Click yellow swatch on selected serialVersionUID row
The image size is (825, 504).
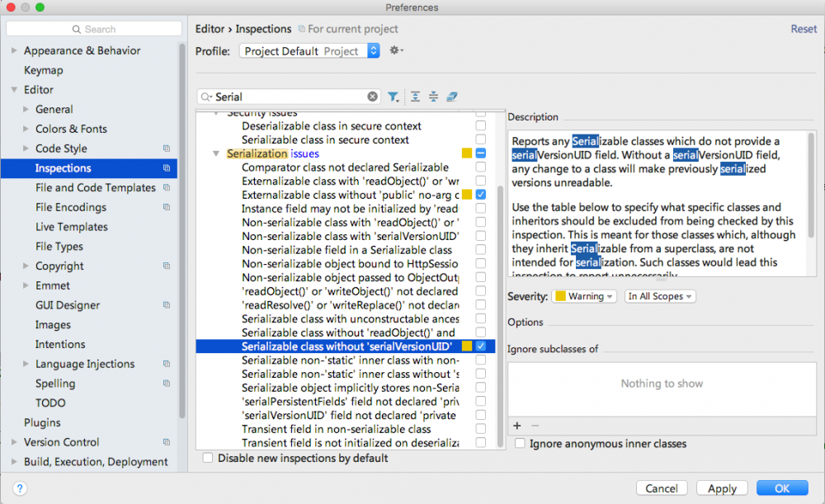(x=467, y=346)
